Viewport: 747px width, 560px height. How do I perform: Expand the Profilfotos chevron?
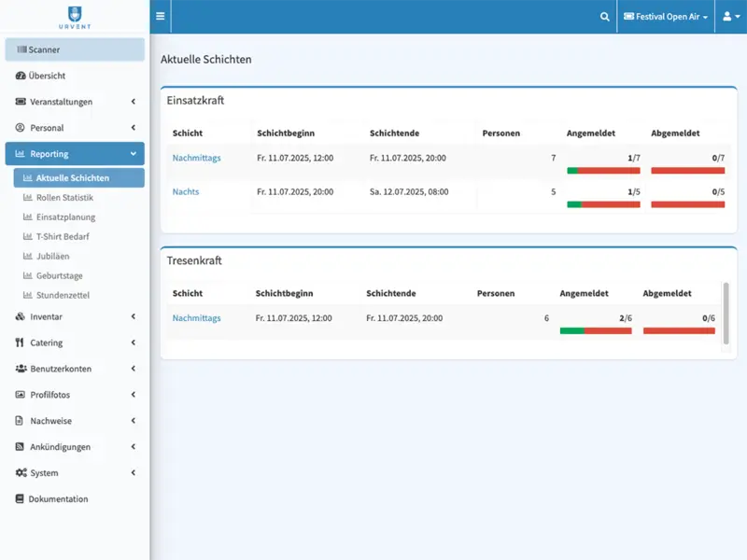[x=134, y=394]
